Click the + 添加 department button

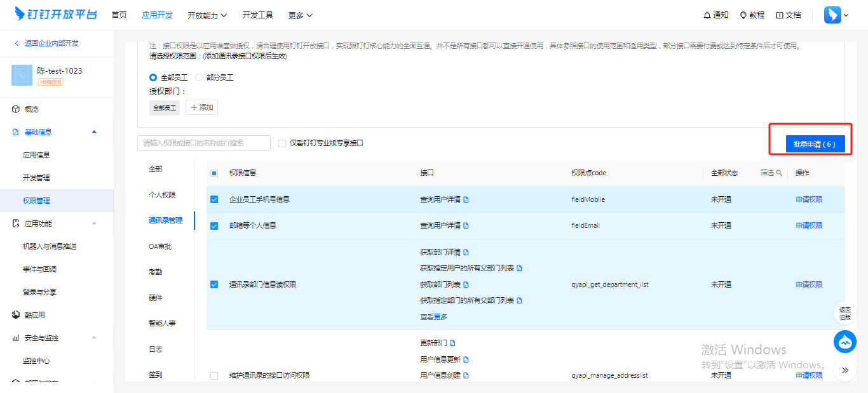(201, 107)
